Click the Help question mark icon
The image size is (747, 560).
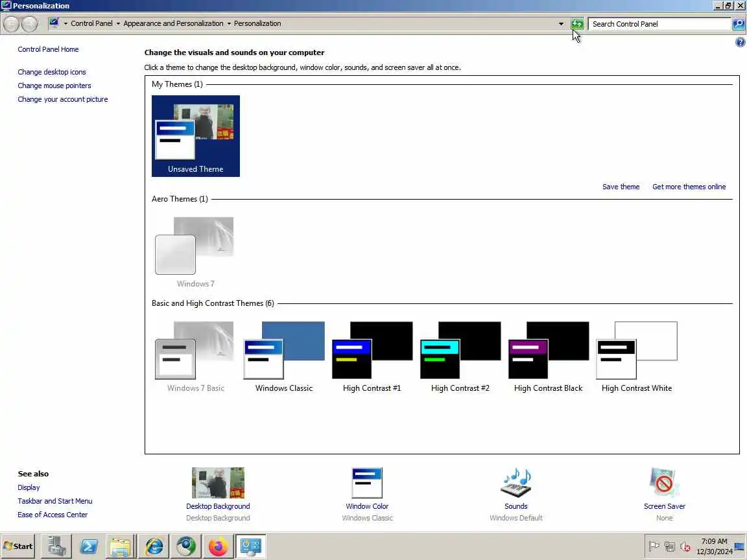tap(740, 42)
